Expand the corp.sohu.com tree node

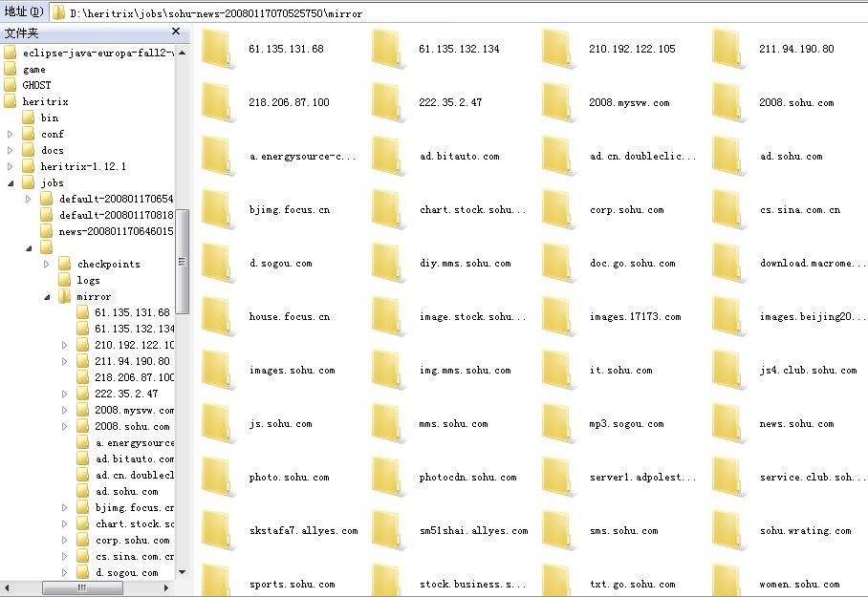point(65,540)
